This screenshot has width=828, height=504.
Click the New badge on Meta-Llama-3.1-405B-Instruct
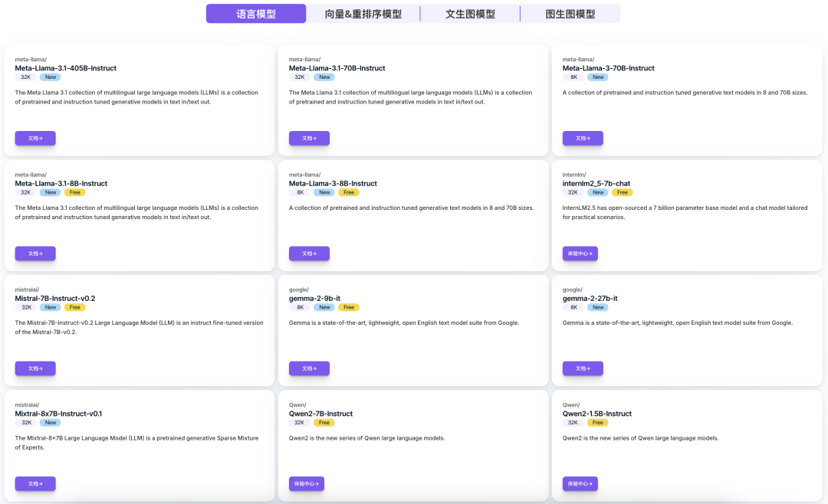click(x=51, y=77)
